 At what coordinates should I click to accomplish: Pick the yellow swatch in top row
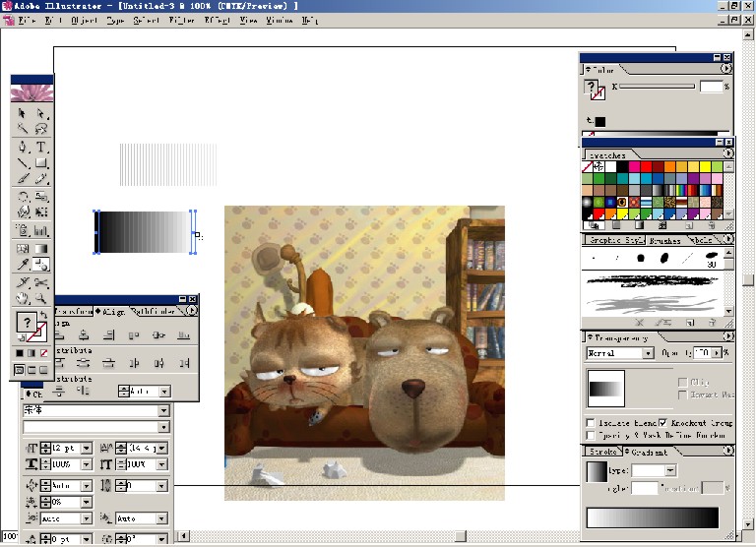705,166
